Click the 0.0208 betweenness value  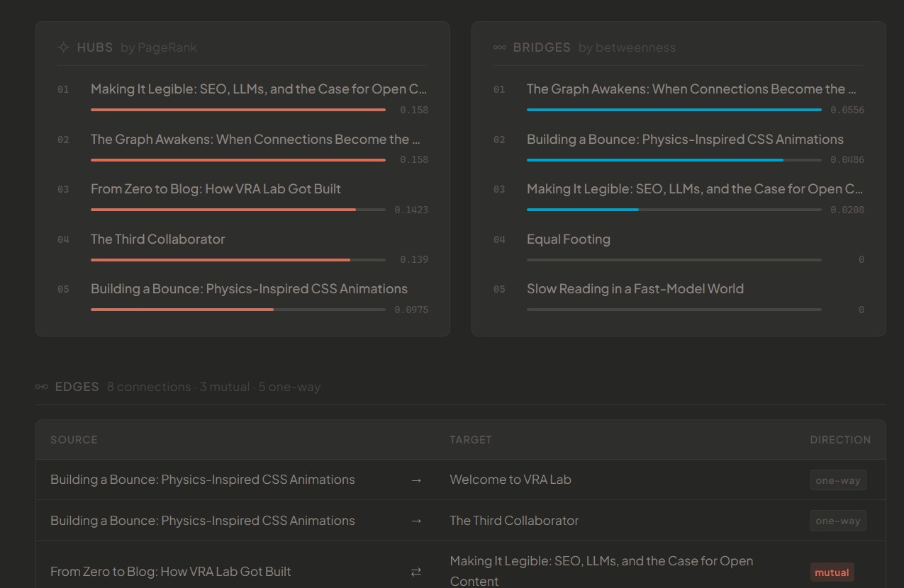pyautogui.click(x=847, y=210)
